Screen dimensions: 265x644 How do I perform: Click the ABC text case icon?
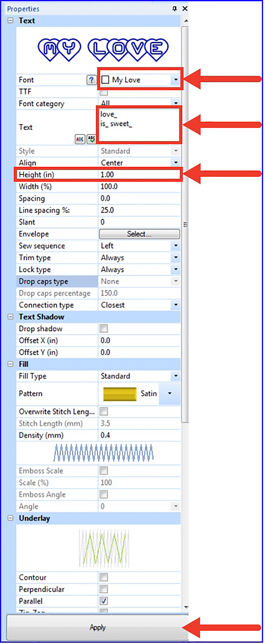(x=80, y=139)
